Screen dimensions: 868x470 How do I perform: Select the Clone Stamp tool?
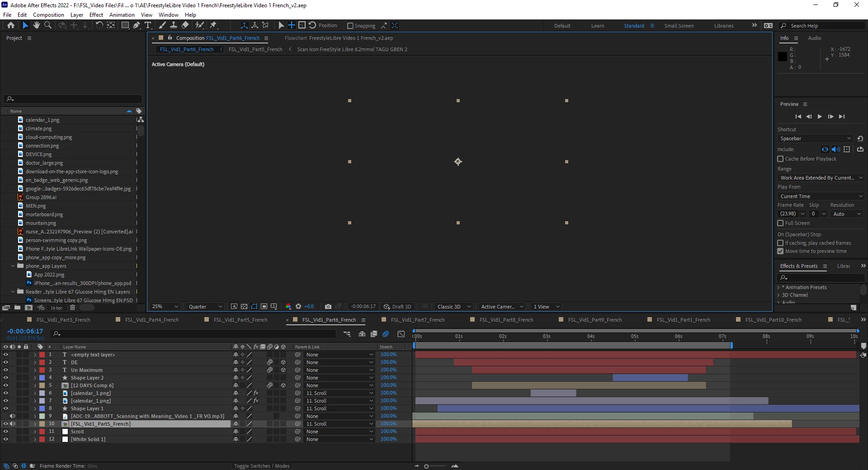pos(173,25)
